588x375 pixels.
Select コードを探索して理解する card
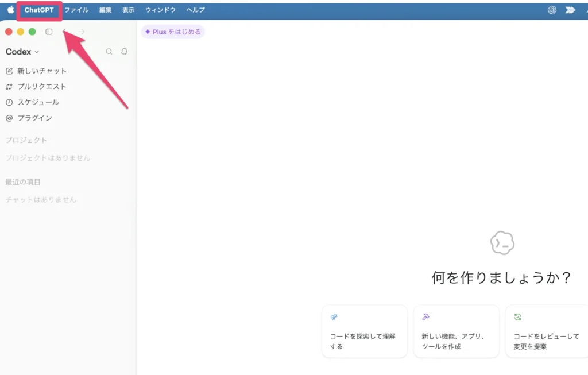365,331
